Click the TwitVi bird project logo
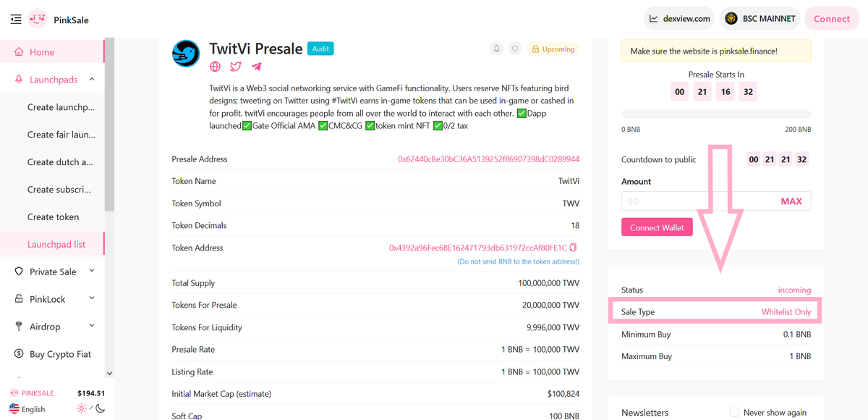 coord(186,54)
